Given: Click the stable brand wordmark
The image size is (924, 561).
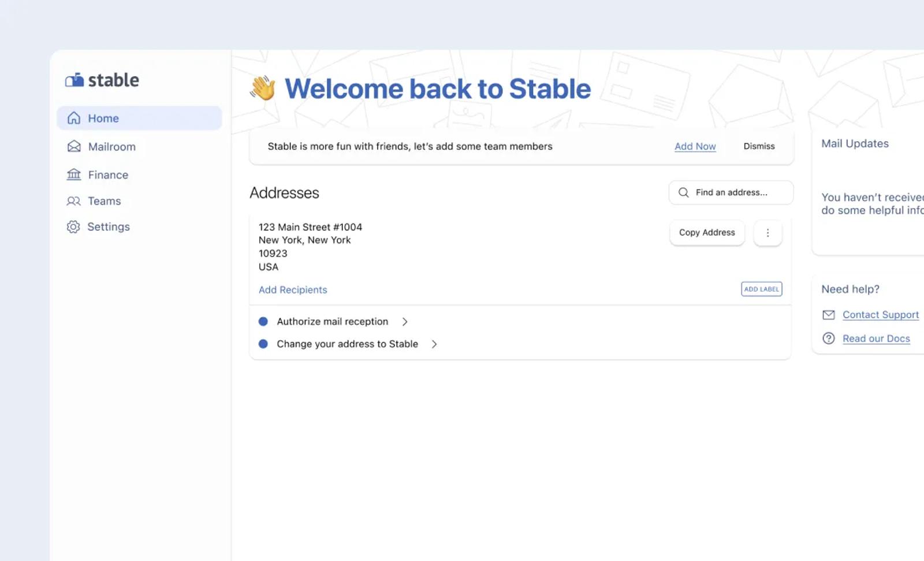Looking at the screenshot, I should 113,80.
